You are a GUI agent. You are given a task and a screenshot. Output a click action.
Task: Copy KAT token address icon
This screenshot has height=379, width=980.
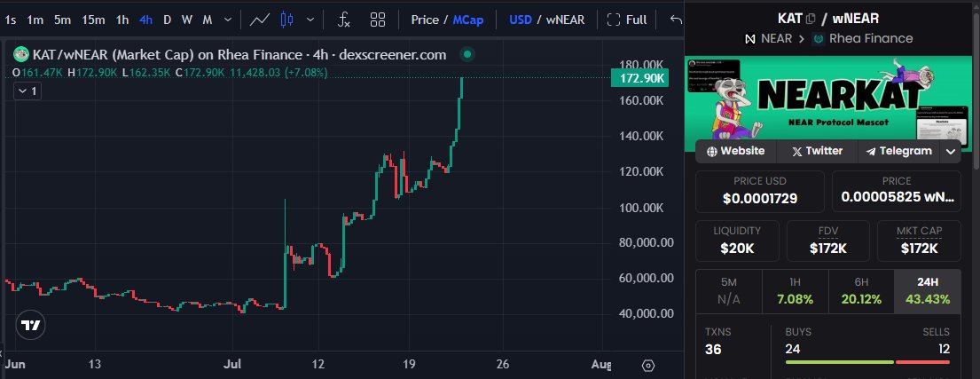811,19
